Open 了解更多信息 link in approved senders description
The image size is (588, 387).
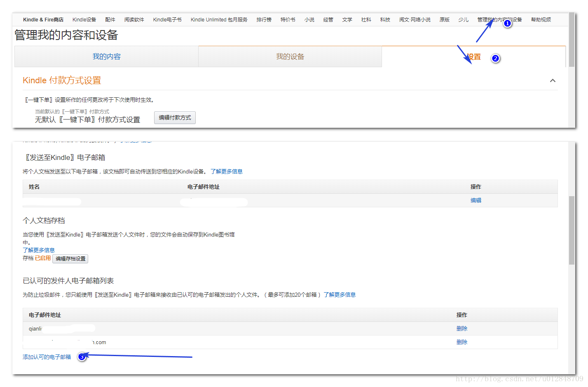340,295
